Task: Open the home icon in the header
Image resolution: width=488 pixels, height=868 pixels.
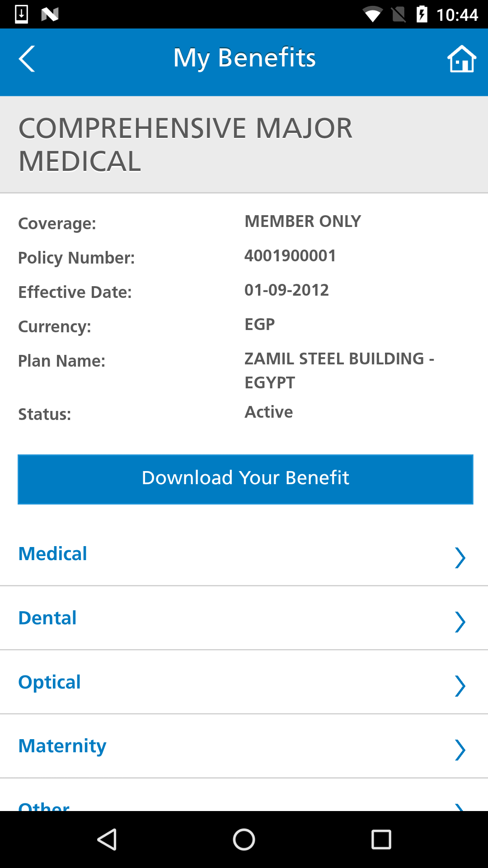Action: (x=462, y=59)
